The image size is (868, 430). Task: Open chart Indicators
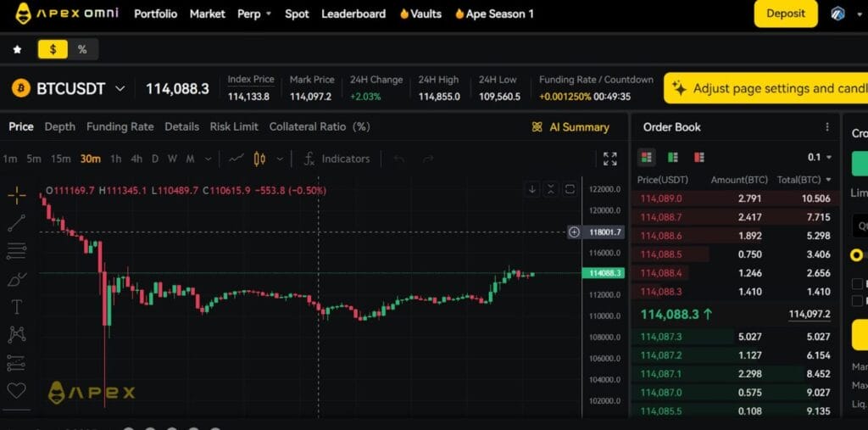(337, 159)
